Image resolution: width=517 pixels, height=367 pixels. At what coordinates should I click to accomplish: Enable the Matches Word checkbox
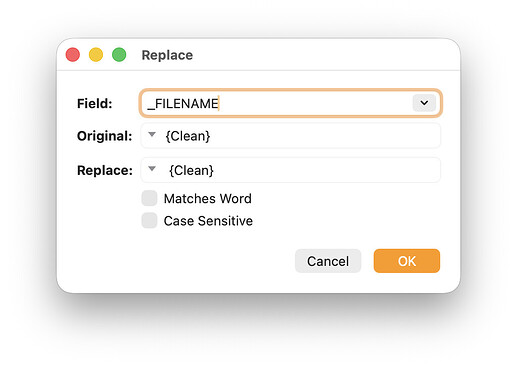click(149, 198)
